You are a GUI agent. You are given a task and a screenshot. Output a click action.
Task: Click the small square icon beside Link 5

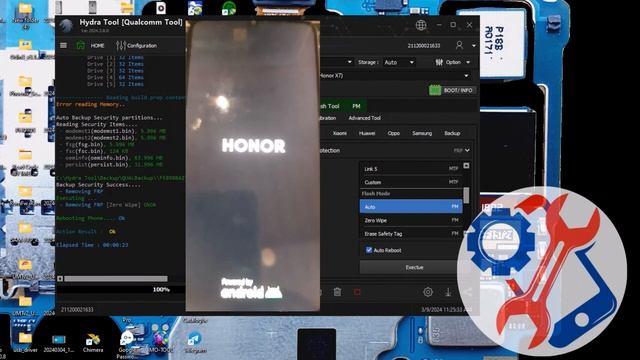click(466, 166)
